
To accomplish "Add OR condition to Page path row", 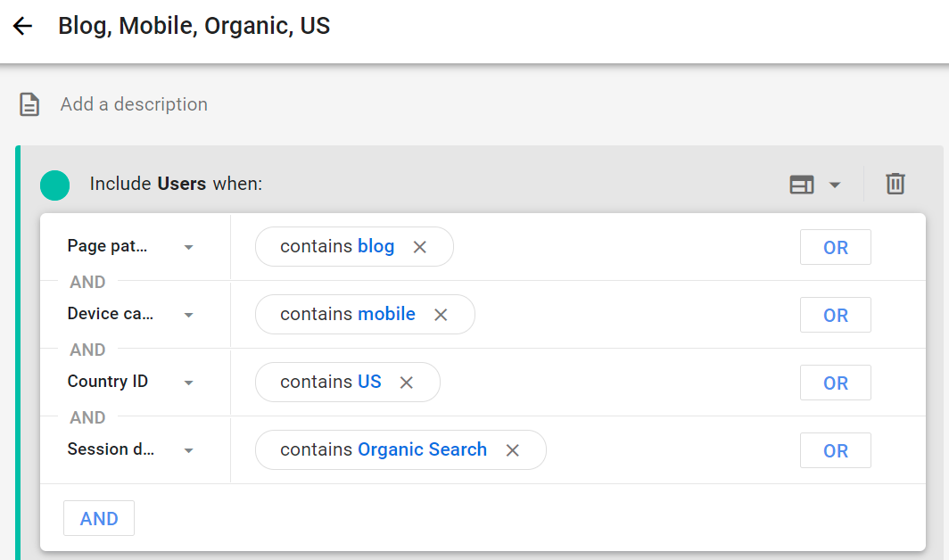I will (835, 248).
